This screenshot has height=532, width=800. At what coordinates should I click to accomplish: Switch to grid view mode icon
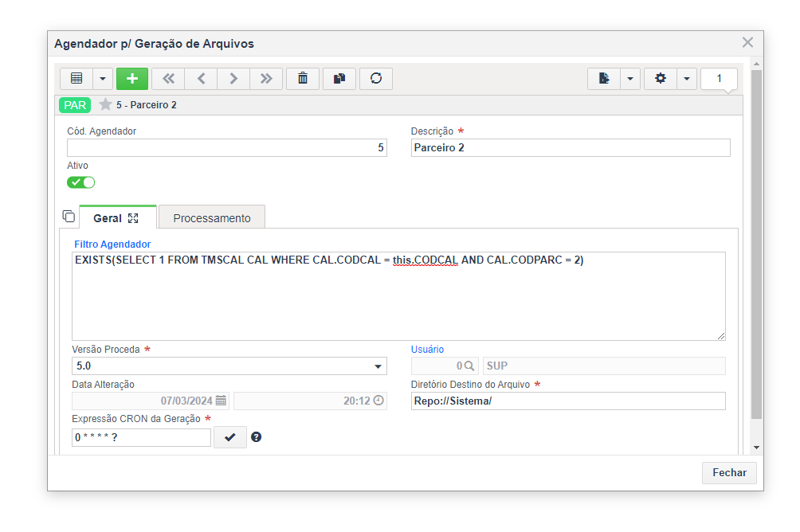click(76, 79)
